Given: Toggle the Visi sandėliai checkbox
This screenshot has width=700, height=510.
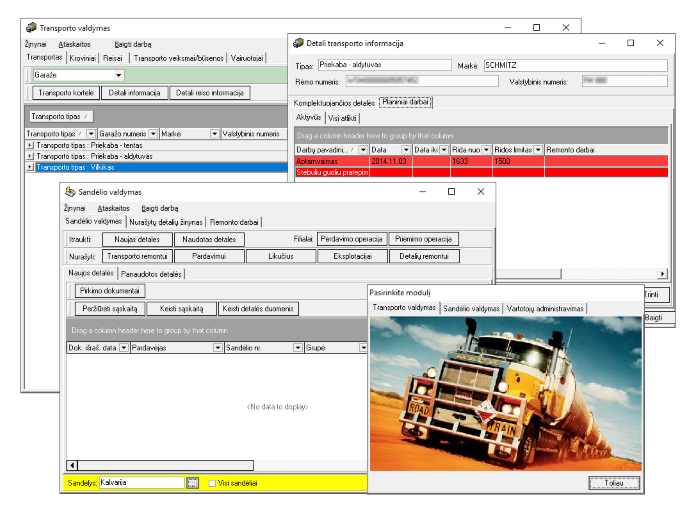Looking at the screenshot, I should point(212,483).
